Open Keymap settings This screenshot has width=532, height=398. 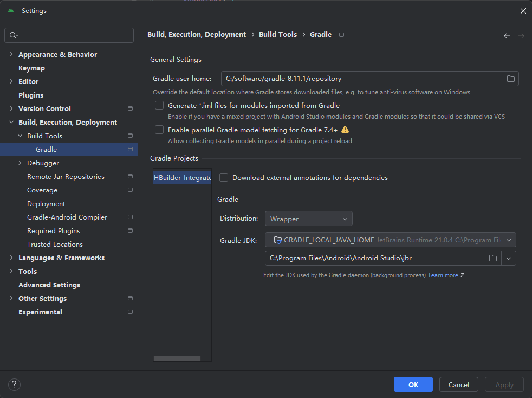(x=31, y=68)
